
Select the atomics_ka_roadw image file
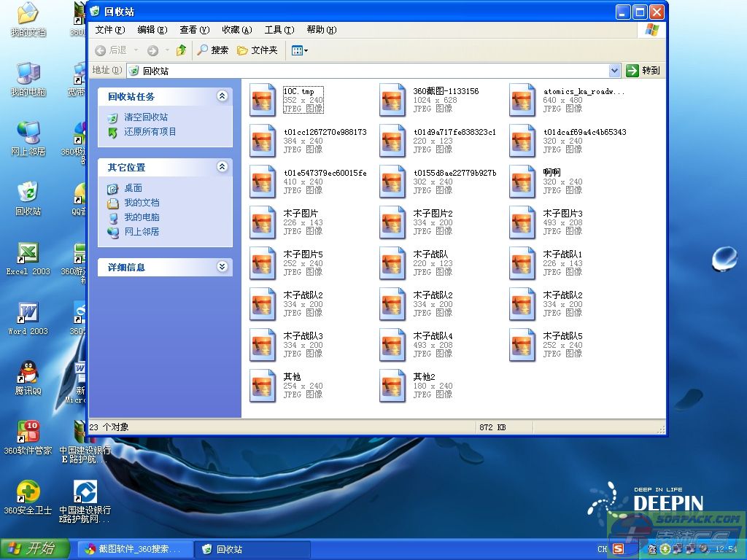(522, 100)
